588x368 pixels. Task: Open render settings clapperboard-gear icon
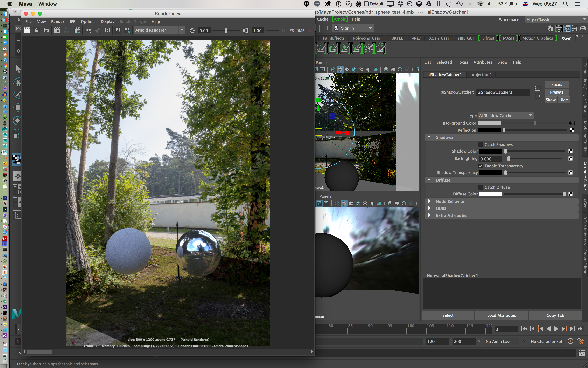77,30
